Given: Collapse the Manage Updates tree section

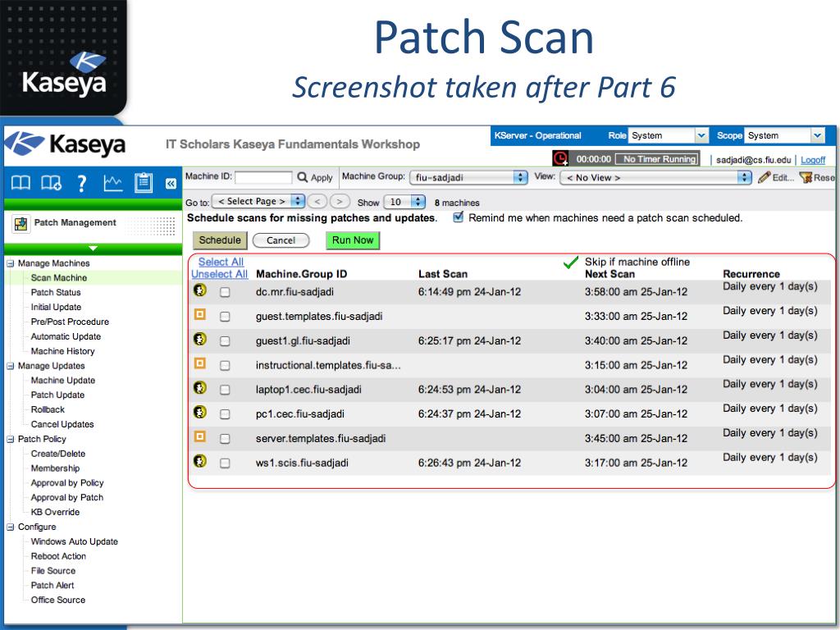Looking at the screenshot, I should coord(10,366).
